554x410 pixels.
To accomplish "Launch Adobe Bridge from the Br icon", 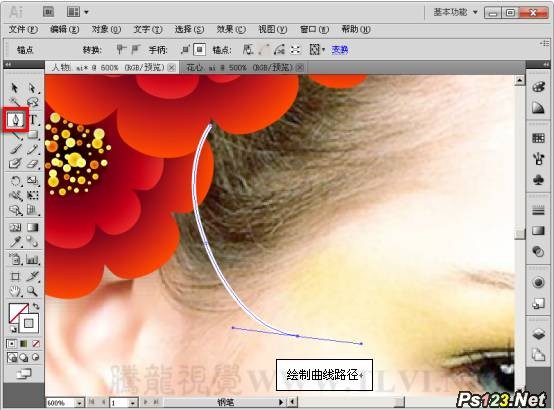I will pos(48,12).
